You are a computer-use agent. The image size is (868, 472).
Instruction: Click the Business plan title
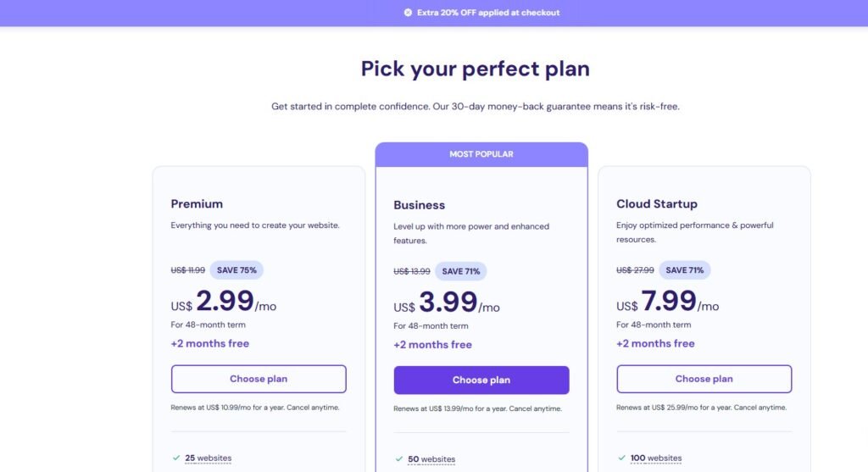(x=419, y=205)
